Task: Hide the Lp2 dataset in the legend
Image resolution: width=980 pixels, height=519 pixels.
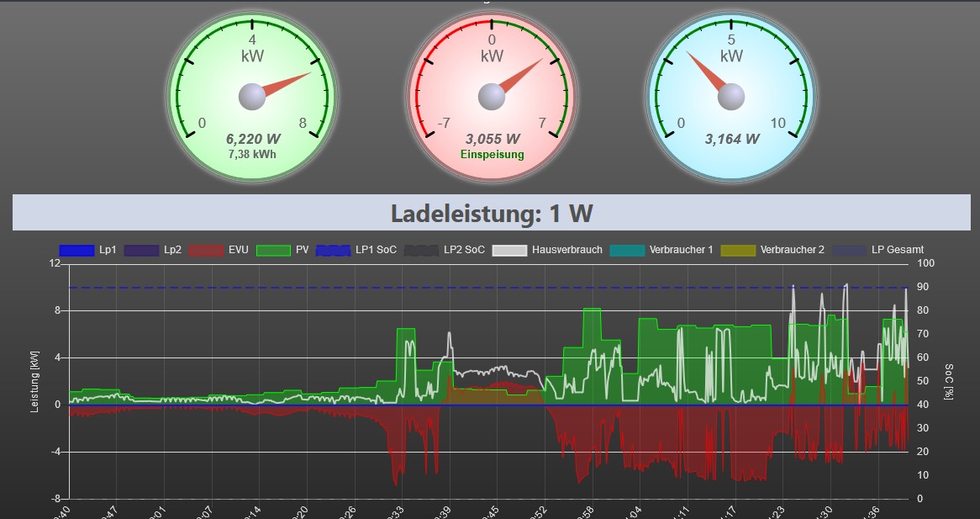Action: 153,250
